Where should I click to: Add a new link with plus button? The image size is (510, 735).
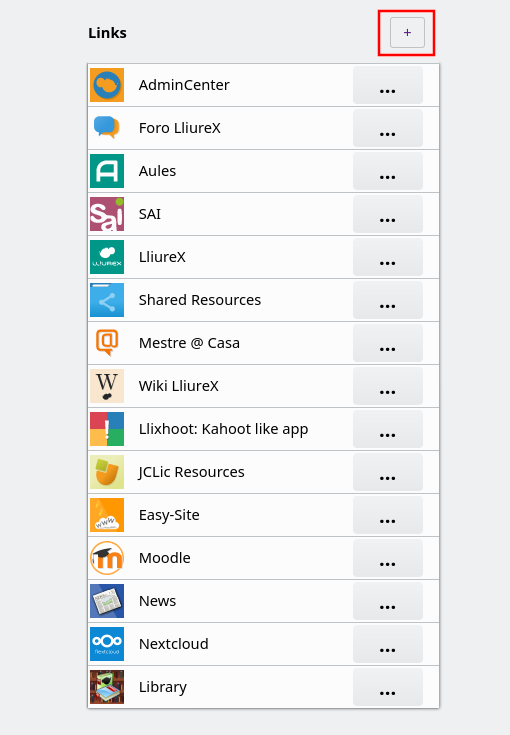(x=407, y=32)
